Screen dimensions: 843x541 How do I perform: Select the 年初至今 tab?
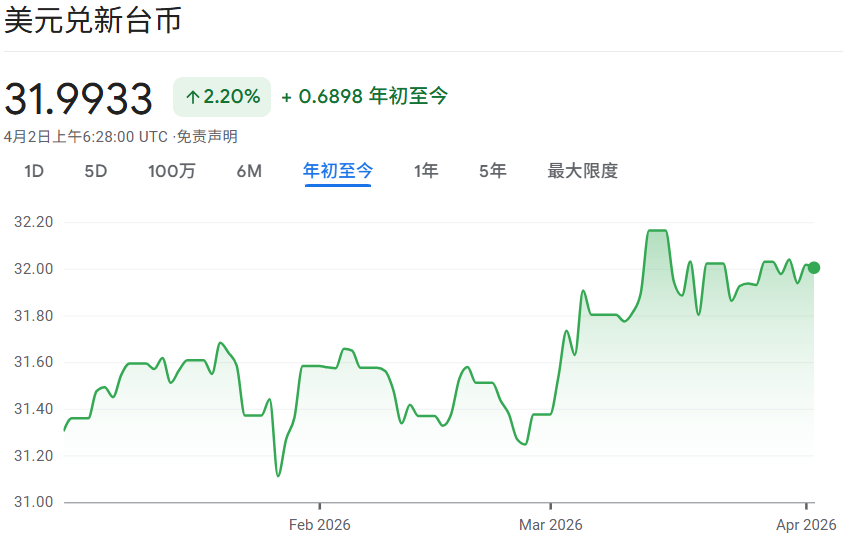click(x=338, y=171)
